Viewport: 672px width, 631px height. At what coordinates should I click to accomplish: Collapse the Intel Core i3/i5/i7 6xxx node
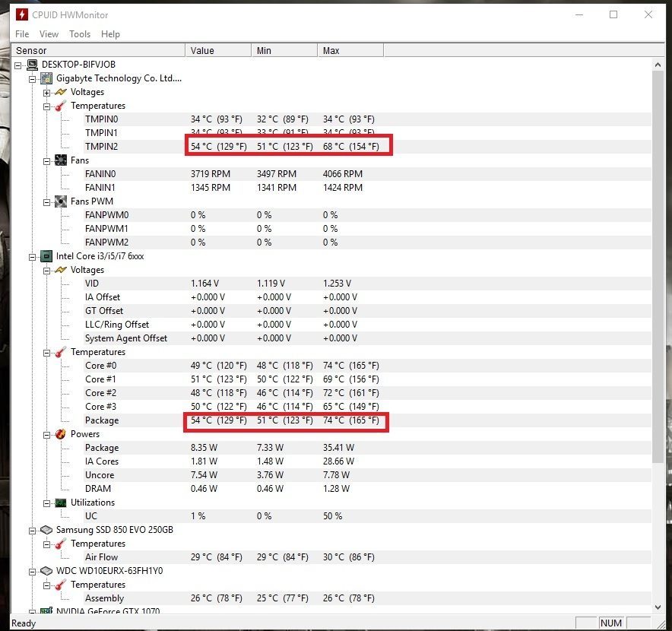(x=32, y=257)
